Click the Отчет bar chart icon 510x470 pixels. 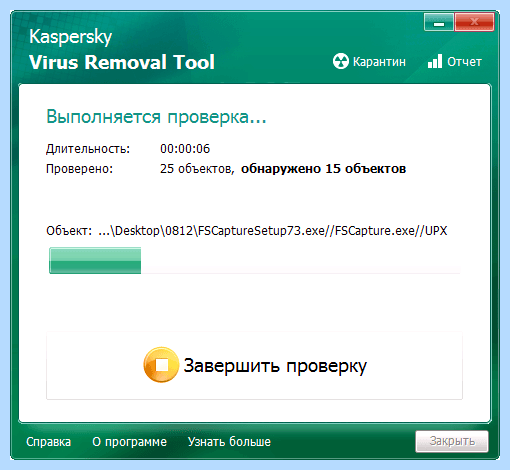[x=435, y=61]
